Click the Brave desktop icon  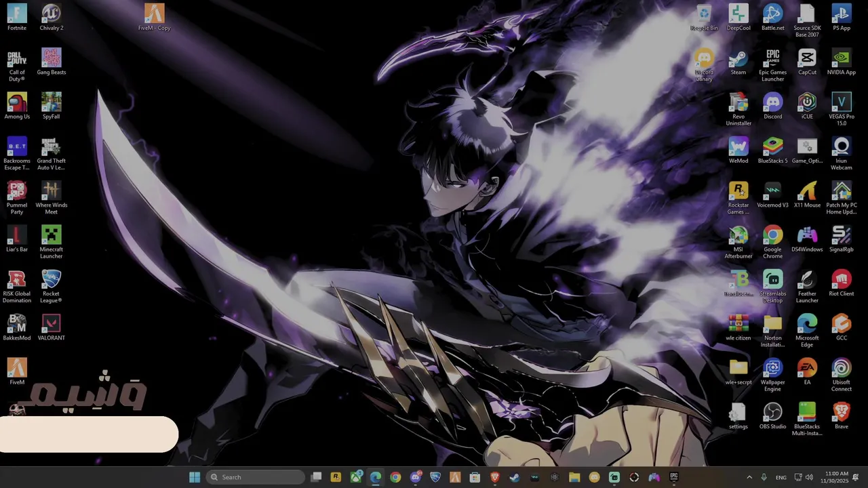842,415
